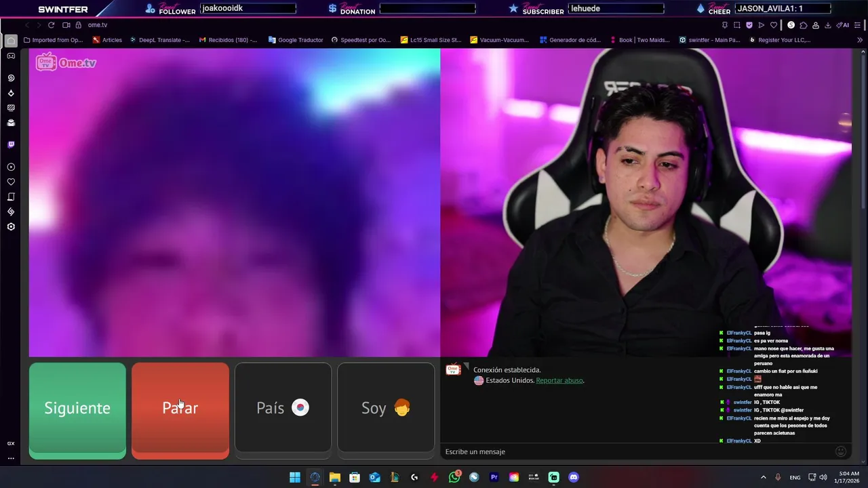This screenshot has width=868, height=488.
Task: Click the Ome.tv logo on video
Action: coord(66,63)
